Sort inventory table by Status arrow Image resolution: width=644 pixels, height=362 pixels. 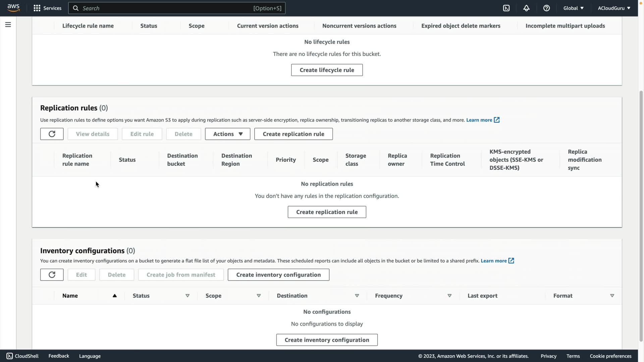click(187, 296)
